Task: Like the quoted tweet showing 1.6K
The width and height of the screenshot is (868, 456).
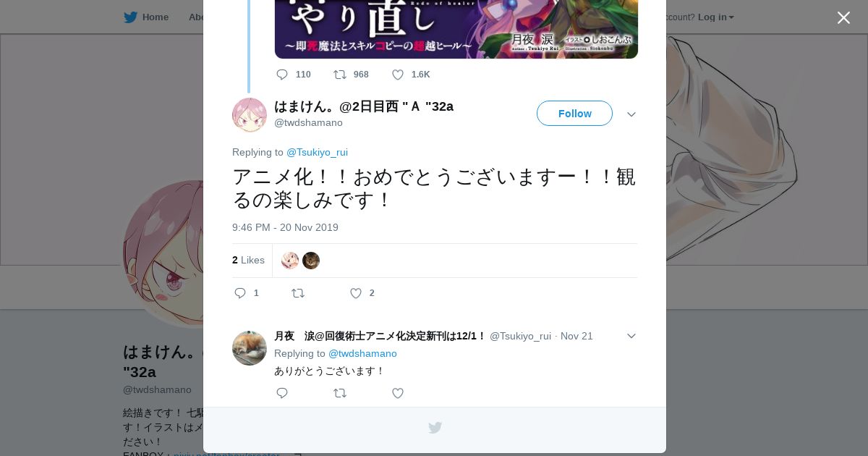Action: (x=398, y=75)
